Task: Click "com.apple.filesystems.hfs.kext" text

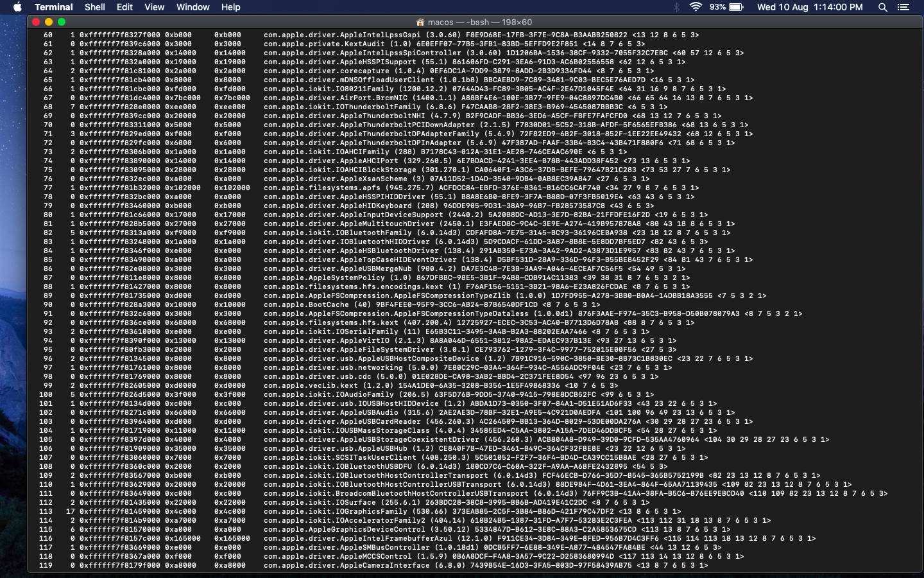Action: pyautogui.click(x=331, y=322)
